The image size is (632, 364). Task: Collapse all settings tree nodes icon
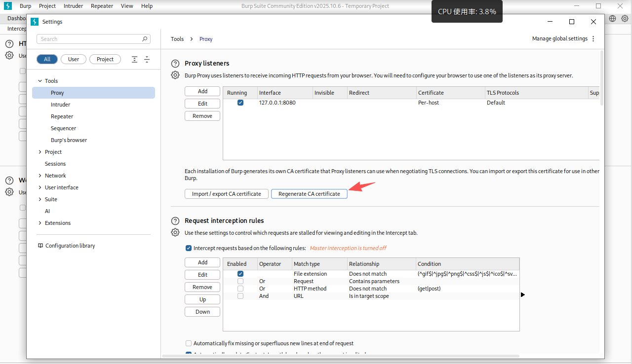tap(147, 59)
